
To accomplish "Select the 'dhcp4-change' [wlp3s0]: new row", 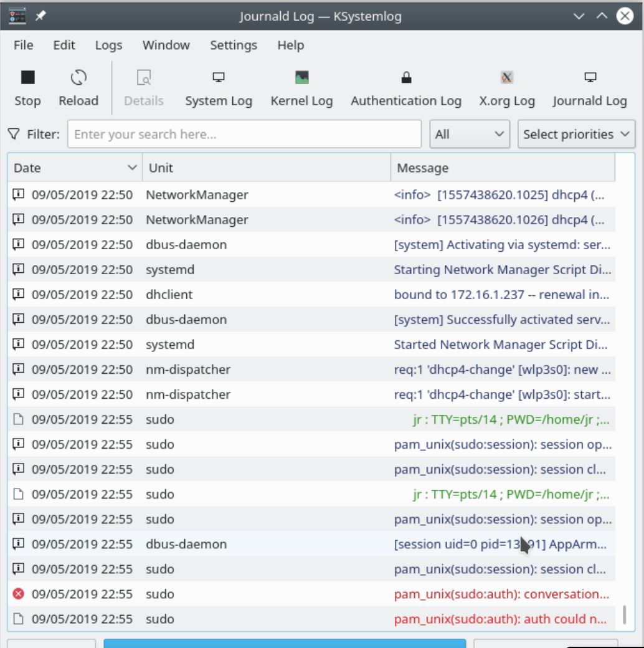I will [x=311, y=369].
